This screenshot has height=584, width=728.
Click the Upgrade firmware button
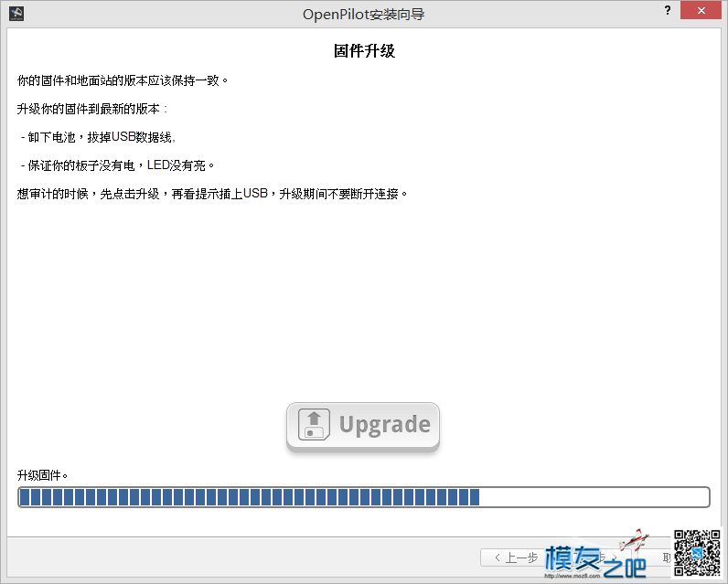(x=362, y=425)
